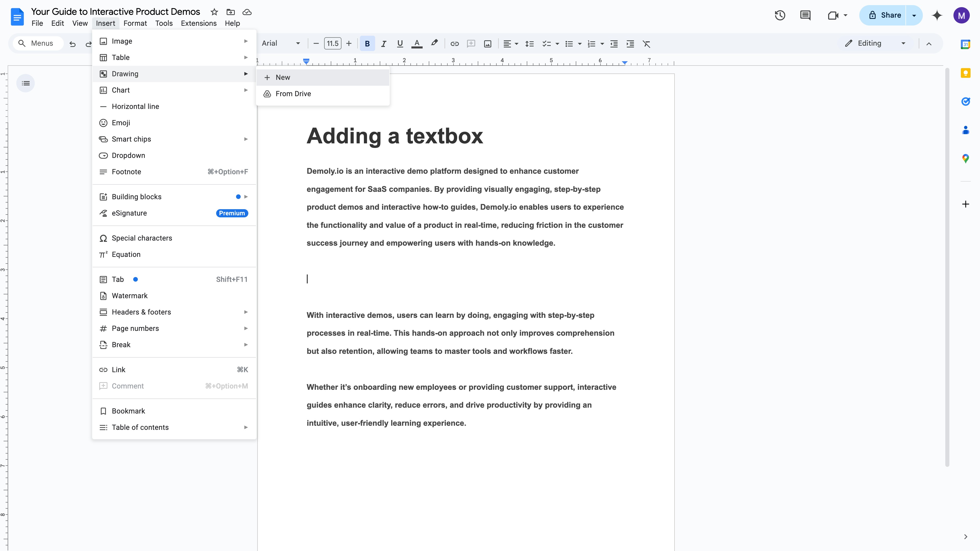
Task: Open Google Maps side panel
Action: coord(965,159)
